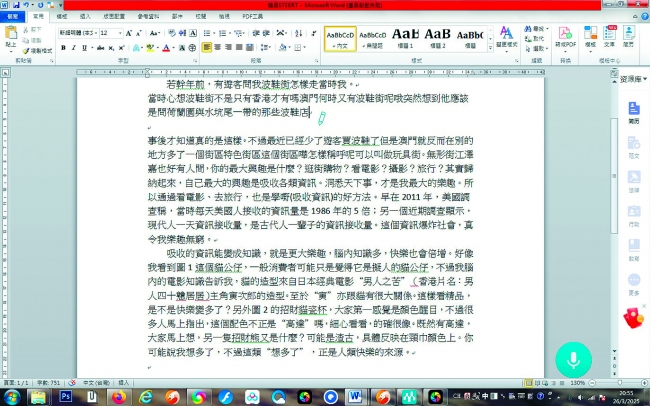Apply the 標題 1 style from the gallery
Image resolution: width=650 pixels, height=406 pixels.
pyautogui.click(x=405, y=37)
